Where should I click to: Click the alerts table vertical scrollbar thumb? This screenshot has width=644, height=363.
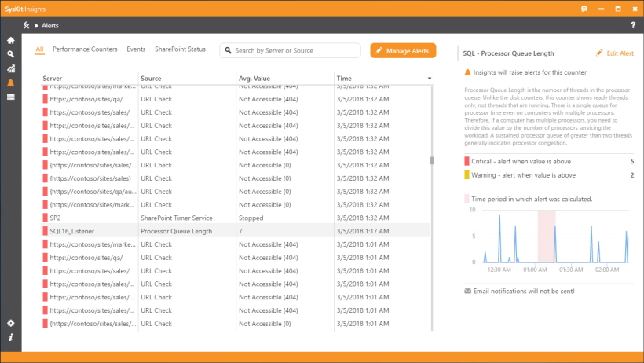tap(432, 160)
